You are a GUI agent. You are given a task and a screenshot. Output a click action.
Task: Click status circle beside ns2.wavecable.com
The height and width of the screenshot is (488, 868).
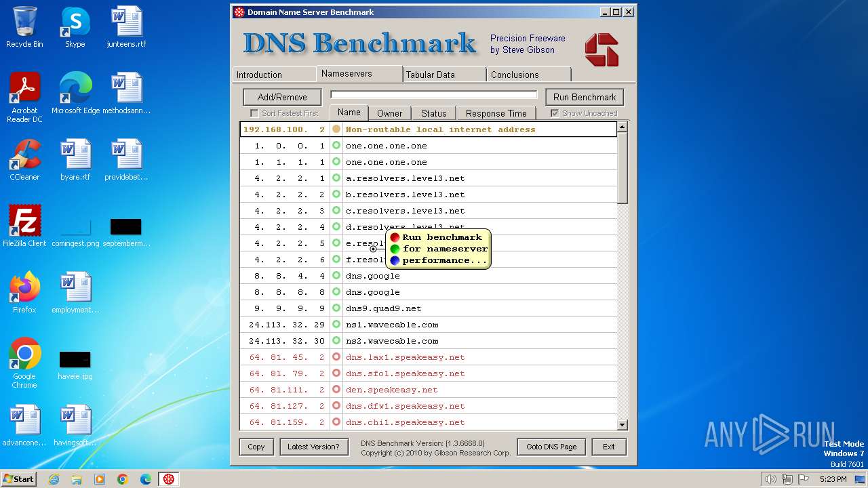click(x=336, y=341)
